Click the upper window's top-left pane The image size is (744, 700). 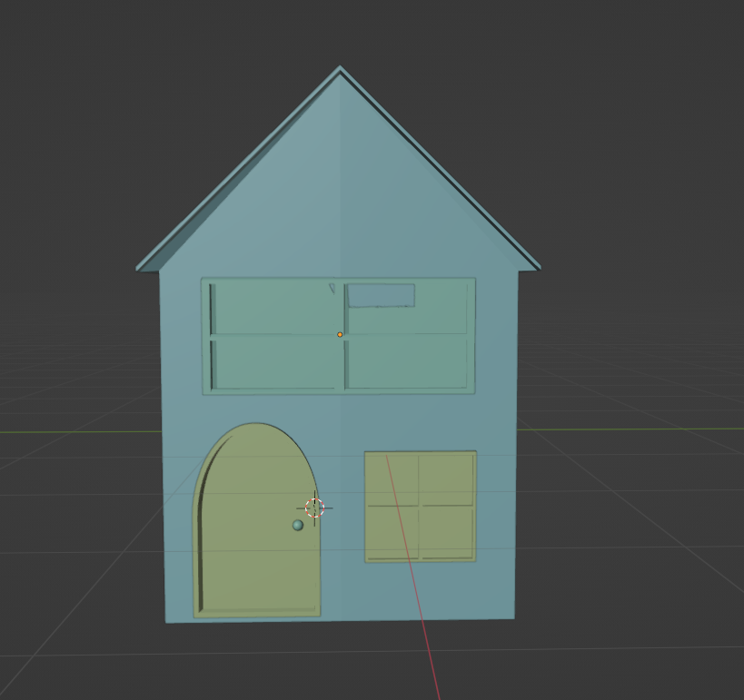pos(271,310)
